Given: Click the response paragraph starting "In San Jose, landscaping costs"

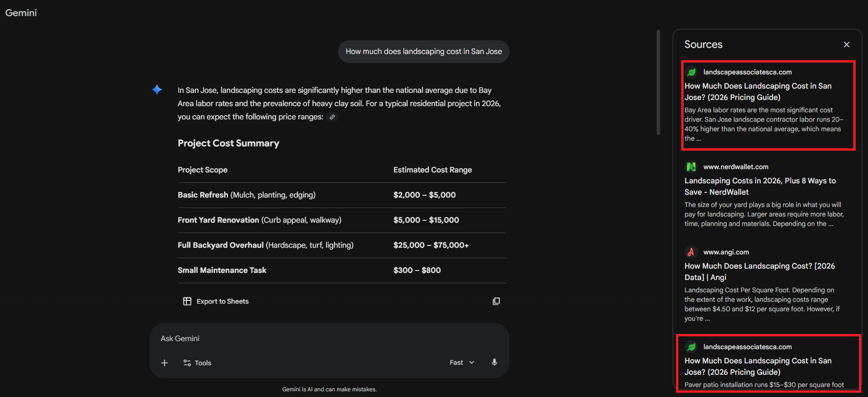Looking at the screenshot, I should point(339,103).
